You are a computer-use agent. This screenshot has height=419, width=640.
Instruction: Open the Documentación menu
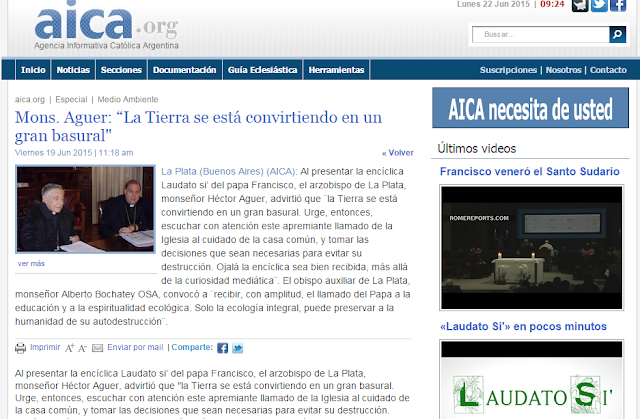184,70
